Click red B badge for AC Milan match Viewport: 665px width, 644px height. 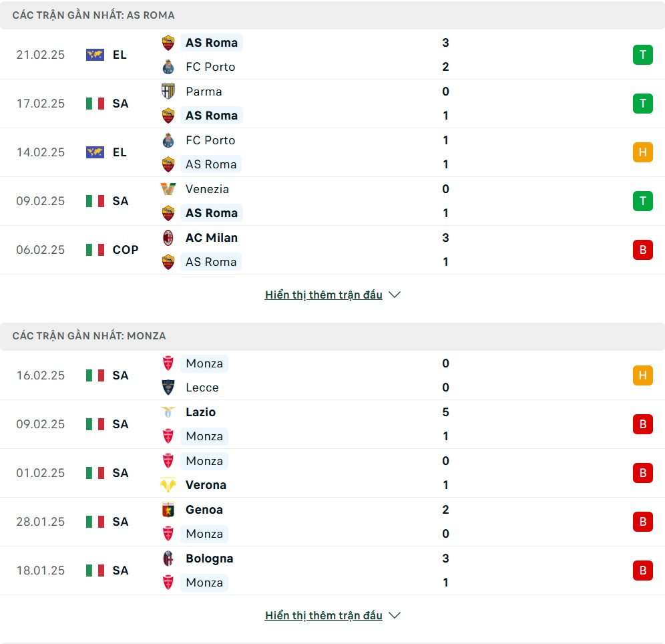642,250
